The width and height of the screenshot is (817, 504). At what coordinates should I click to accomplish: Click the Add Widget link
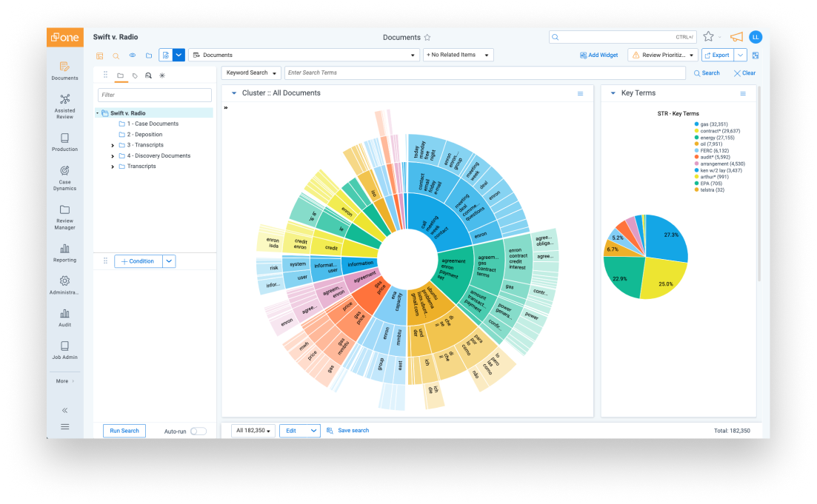(598, 55)
